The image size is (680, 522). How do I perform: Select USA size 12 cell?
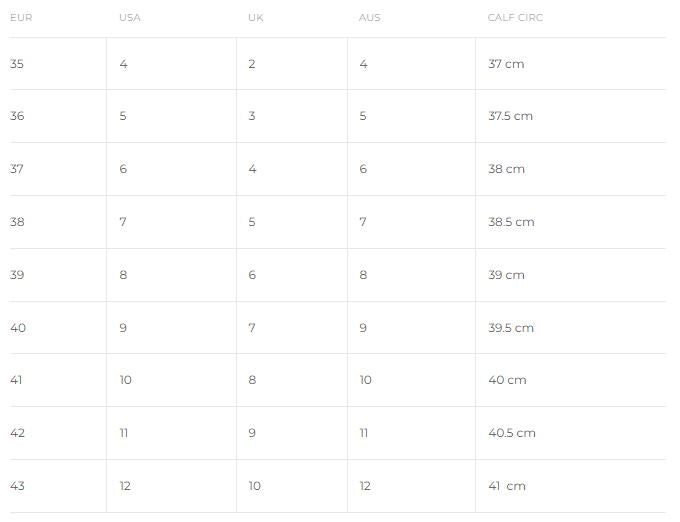point(125,486)
